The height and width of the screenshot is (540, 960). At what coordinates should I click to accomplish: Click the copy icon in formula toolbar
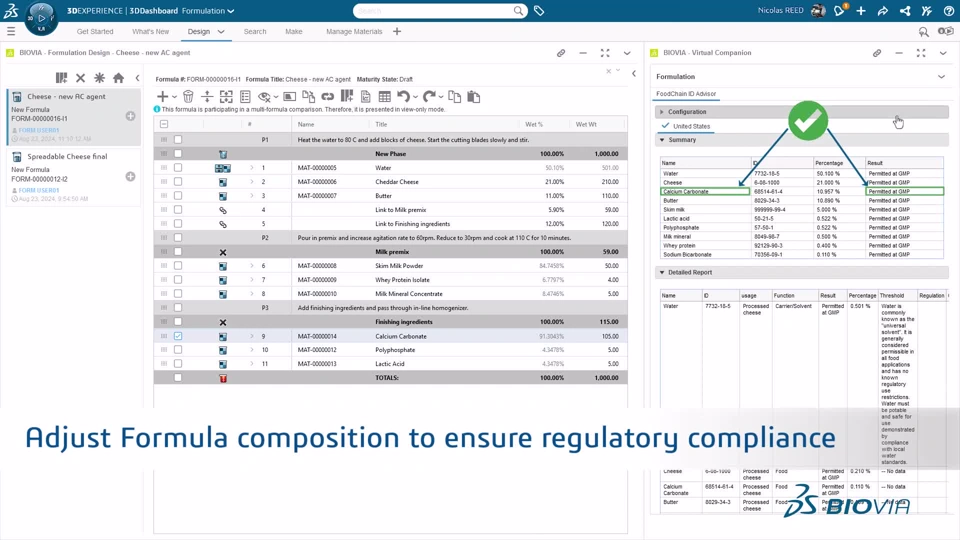(x=454, y=96)
